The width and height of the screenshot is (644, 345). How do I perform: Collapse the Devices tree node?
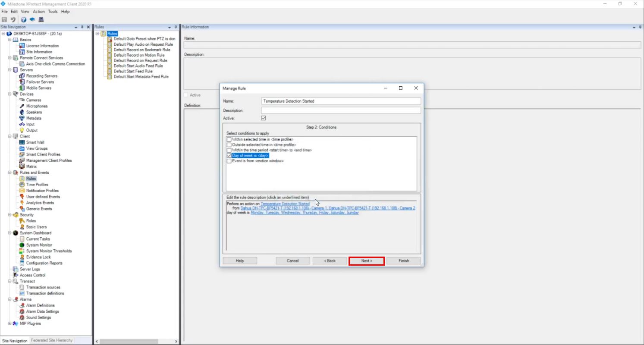9,94
